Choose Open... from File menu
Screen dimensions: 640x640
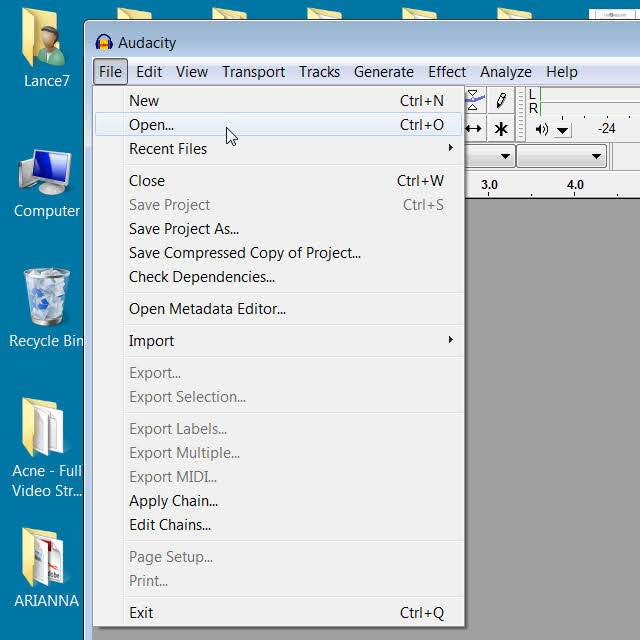[279, 124]
